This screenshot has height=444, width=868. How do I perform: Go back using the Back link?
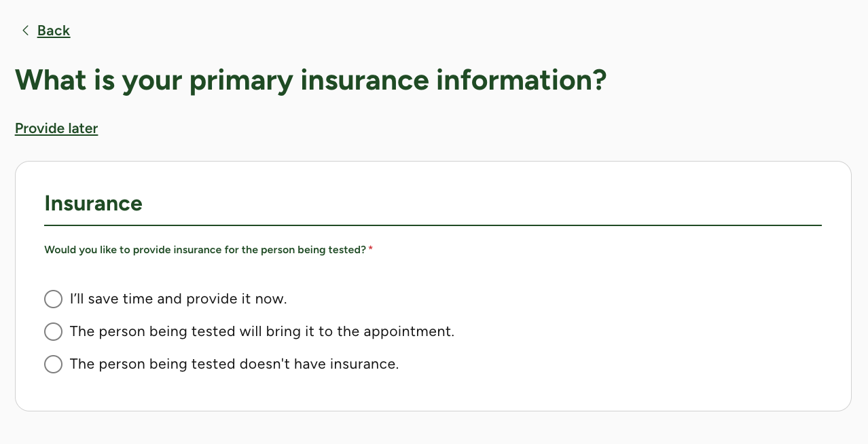coord(54,31)
